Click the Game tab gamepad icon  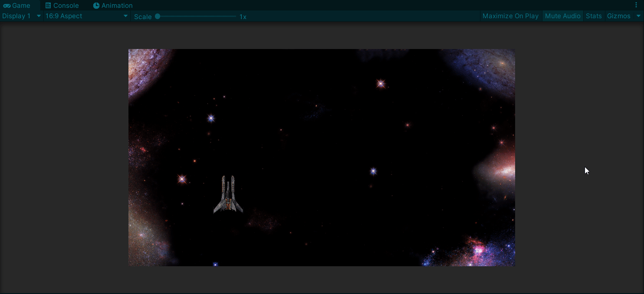(7, 6)
